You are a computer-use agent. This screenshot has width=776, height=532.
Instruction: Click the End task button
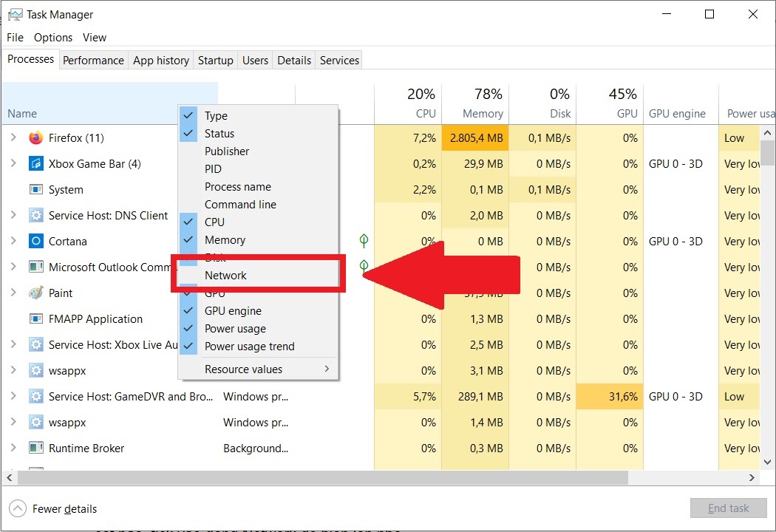pyautogui.click(x=728, y=508)
